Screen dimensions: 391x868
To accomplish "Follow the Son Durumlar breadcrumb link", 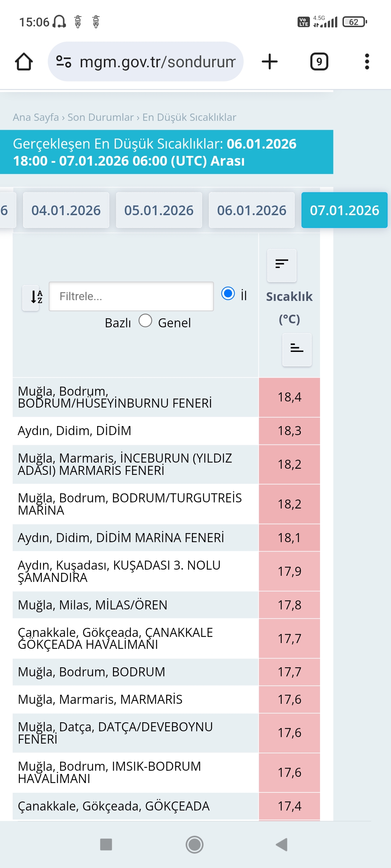I will pos(101,117).
